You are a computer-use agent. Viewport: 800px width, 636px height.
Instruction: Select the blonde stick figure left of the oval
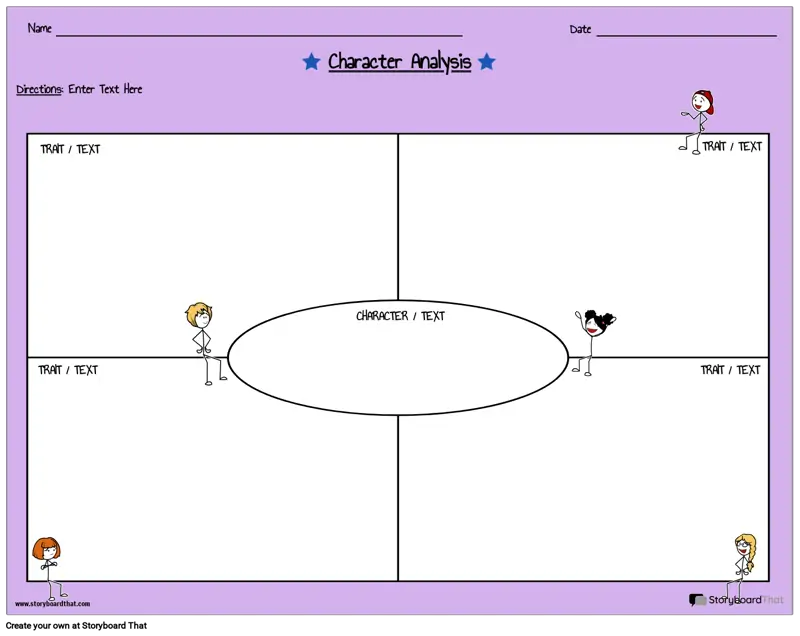tap(203, 342)
